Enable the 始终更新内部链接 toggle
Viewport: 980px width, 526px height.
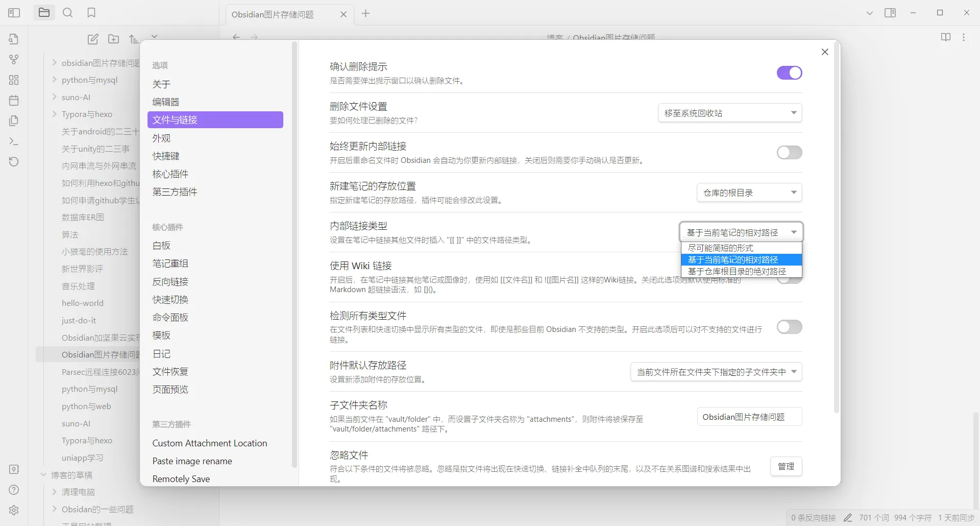pos(789,152)
